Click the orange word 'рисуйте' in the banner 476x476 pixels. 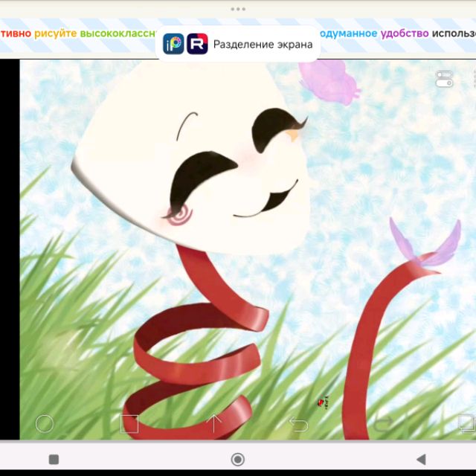(x=56, y=33)
